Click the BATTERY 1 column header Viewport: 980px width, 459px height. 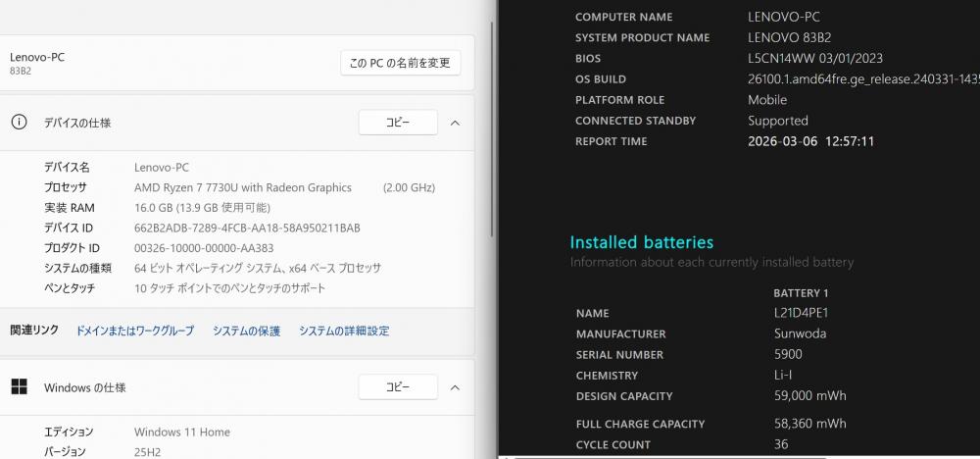(x=801, y=292)
